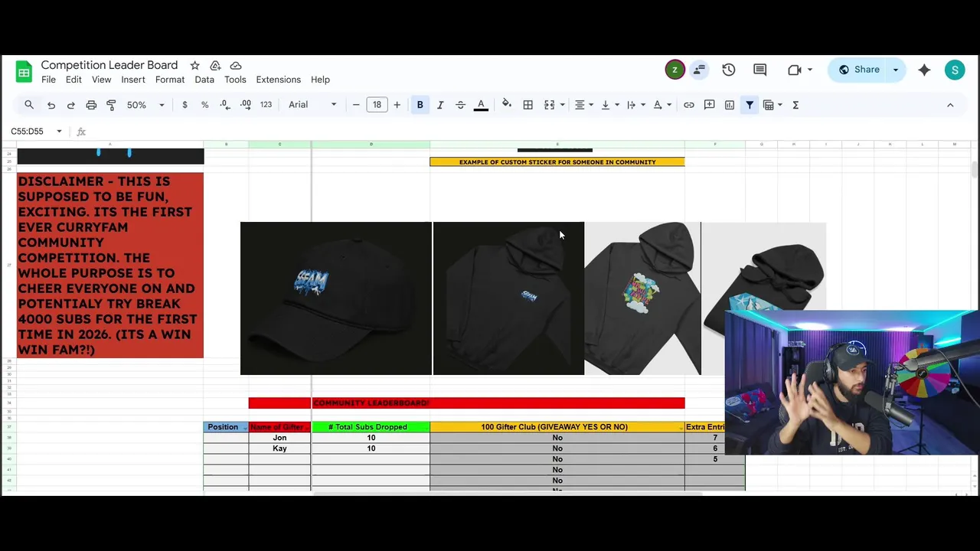Image resolution: width=980 pixels, height=551 pixels.
Task: Format selection as percent
Action: 204,105
